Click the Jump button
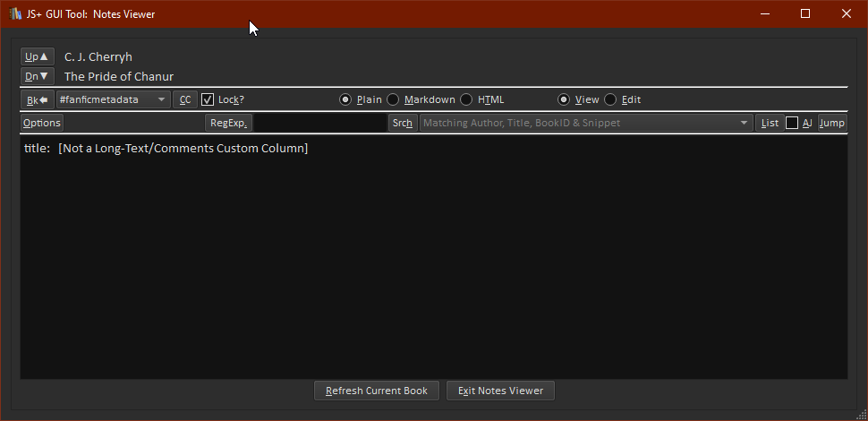 (832, 123)
